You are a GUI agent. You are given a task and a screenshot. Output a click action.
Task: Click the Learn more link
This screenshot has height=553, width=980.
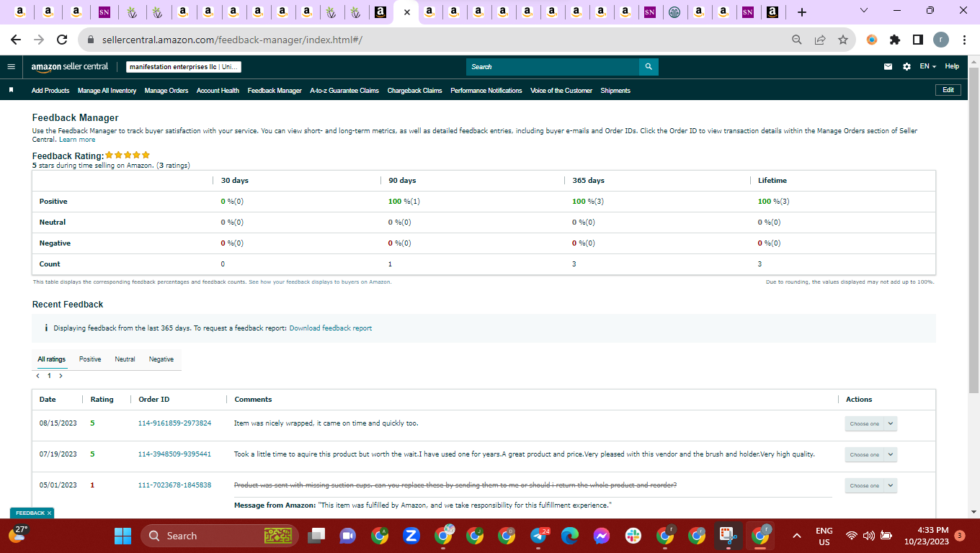(77, 140)
